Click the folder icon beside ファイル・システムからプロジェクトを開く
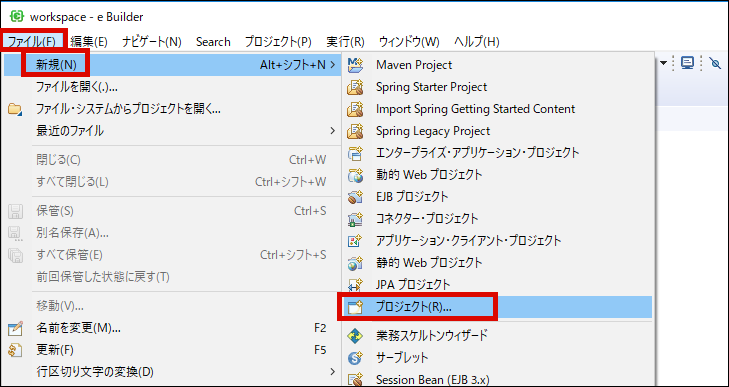The width and height of the screenshot is (729, 387). tap(15, 110)
